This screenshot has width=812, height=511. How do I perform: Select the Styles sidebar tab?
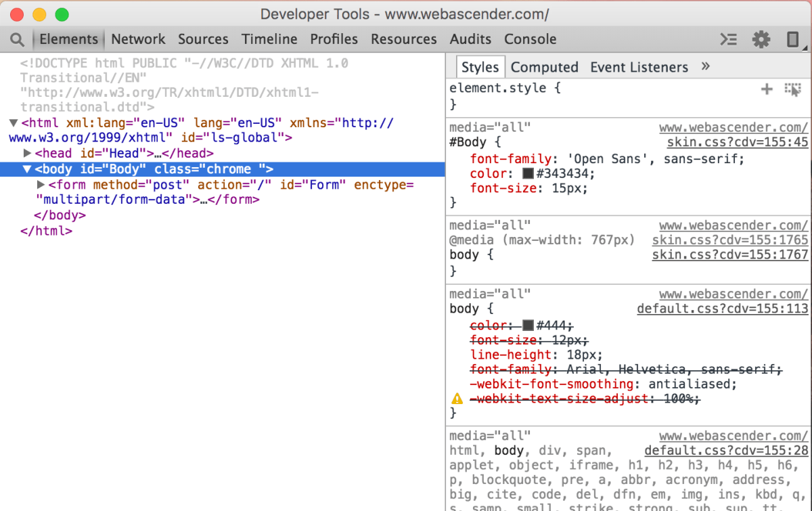tap(480, 67)
